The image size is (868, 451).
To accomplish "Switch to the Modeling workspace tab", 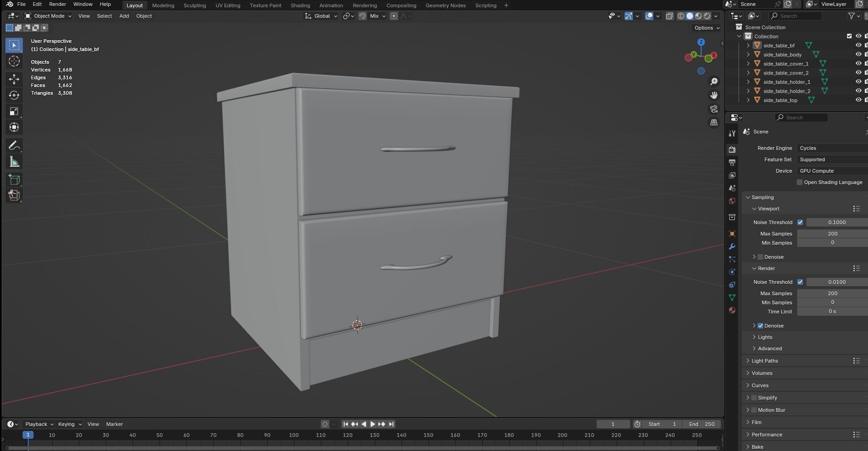I will click(x=163, y=5).
